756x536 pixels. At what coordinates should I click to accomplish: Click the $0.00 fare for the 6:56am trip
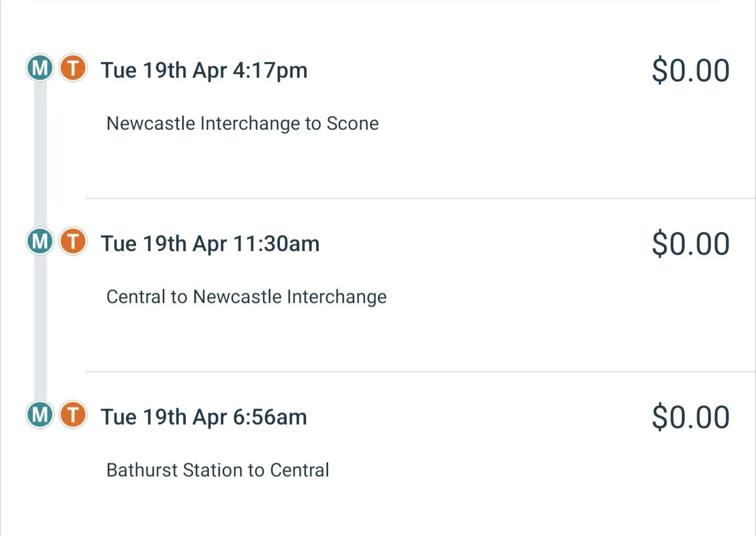[x=690, y=417]
